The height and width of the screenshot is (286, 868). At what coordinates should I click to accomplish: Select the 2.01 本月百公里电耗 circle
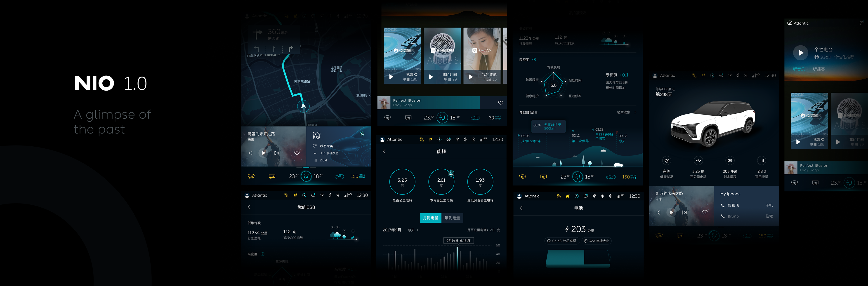pos(441,182)
